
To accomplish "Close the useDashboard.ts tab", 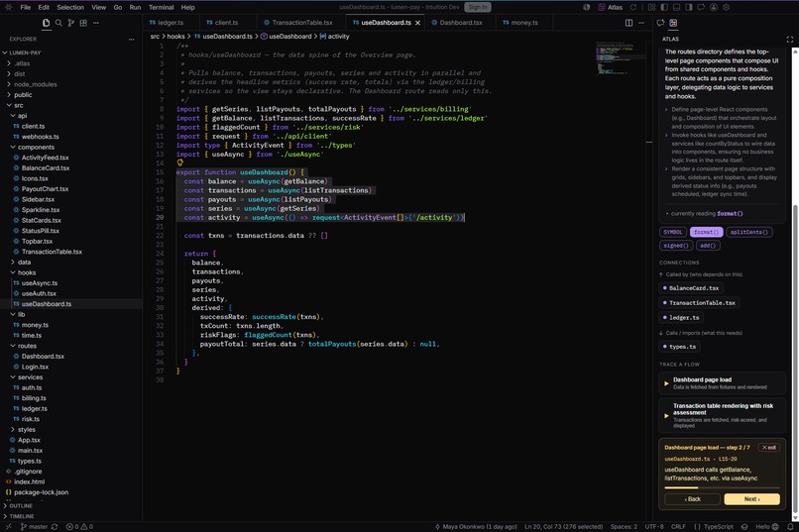I will point(418,23).
